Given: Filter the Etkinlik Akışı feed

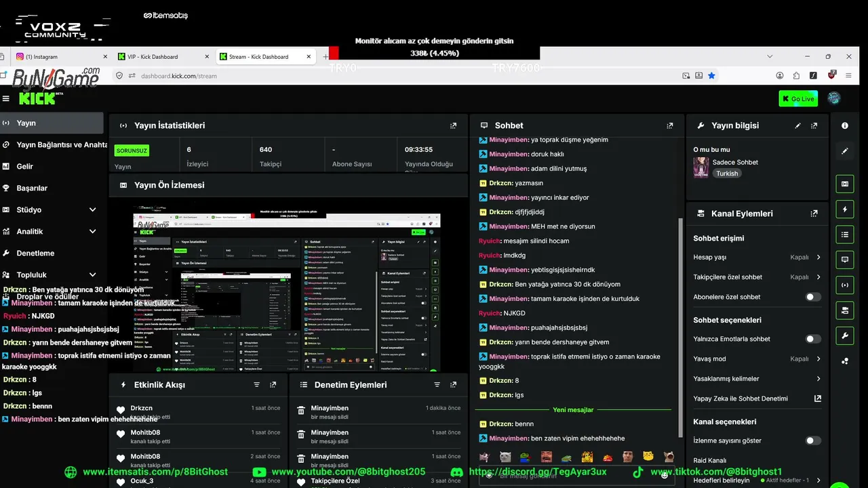Looking at the screenshot, I should tap(257, 385).
